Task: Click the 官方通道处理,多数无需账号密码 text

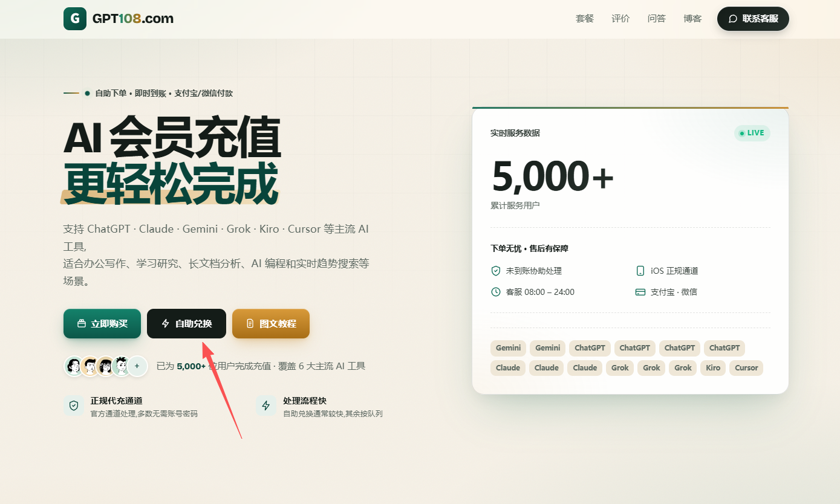Action: [144, 414]
